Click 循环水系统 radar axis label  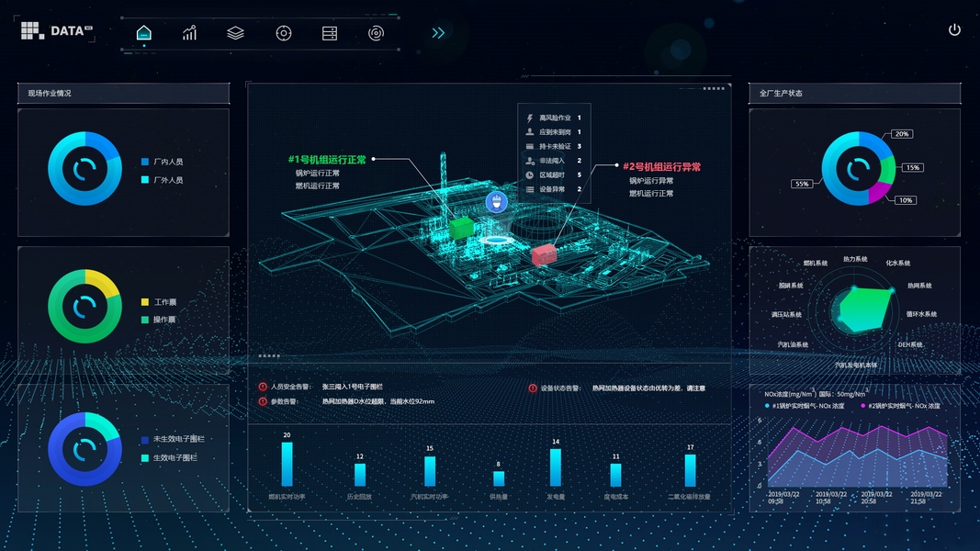[921, 314]
